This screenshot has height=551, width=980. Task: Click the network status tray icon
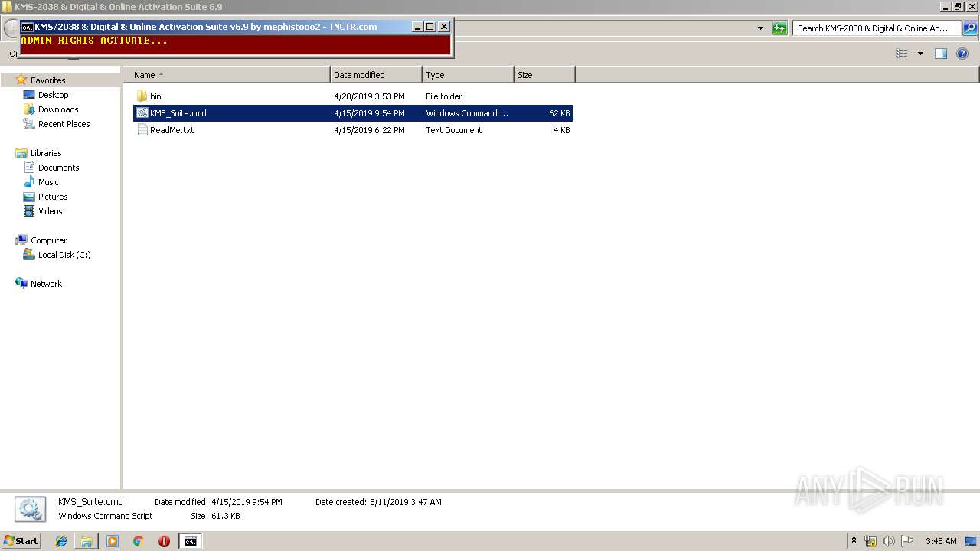pos(871,541)
